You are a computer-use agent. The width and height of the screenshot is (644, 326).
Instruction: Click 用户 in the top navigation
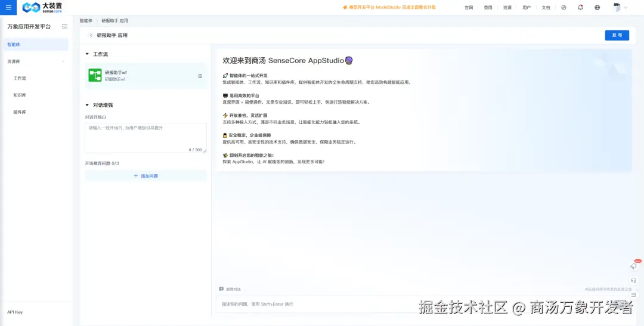coord(527,7)
